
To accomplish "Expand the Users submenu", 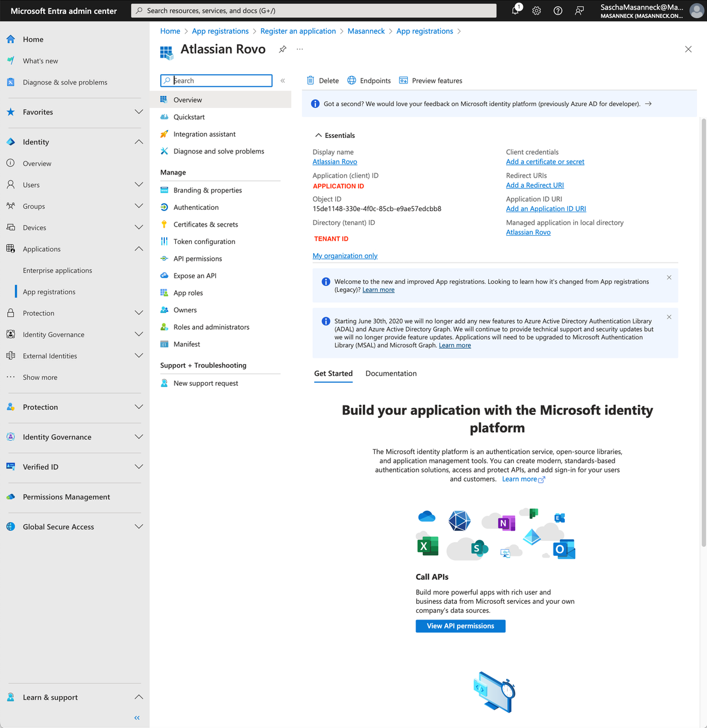I will 139,185.
